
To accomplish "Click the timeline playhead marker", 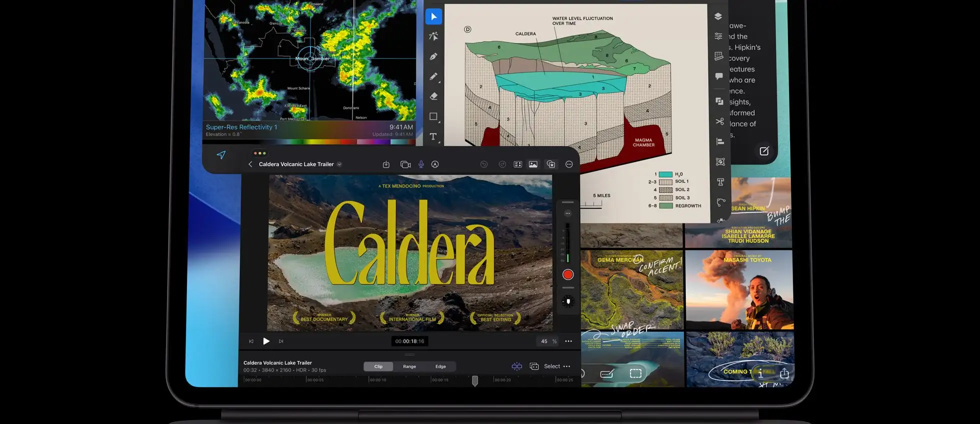I will 475,381.
